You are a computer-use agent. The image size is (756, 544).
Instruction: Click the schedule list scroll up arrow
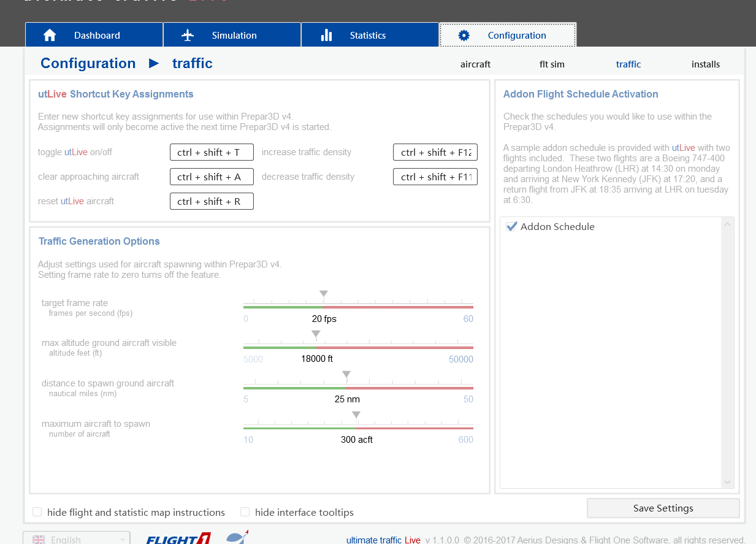click(x=728, y=224)
